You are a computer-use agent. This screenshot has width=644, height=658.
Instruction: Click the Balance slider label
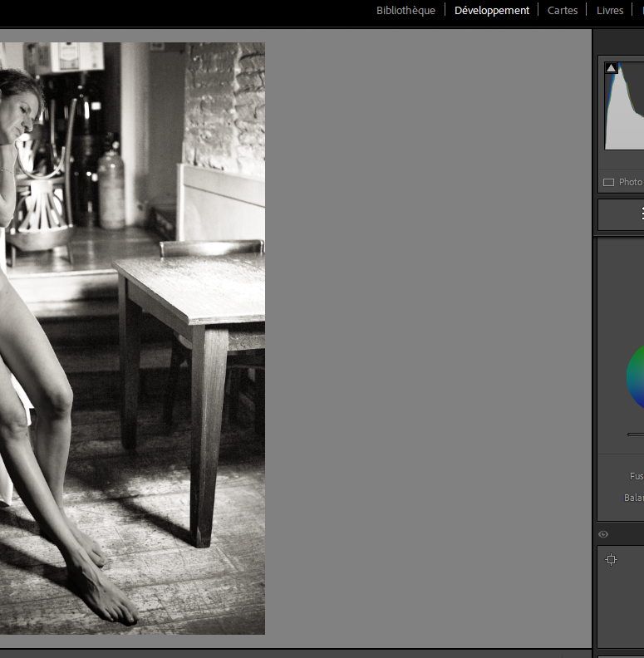[633, 498]
